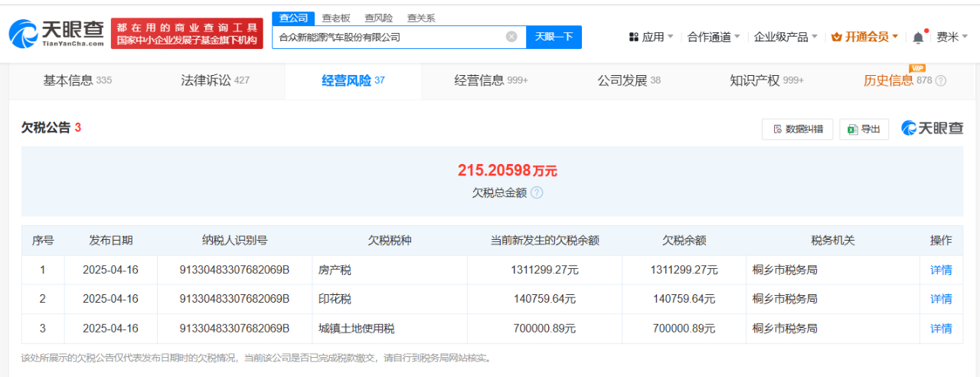Open 详情 for the 印花税 row
The image size is (980, 377).
point(941,299)
